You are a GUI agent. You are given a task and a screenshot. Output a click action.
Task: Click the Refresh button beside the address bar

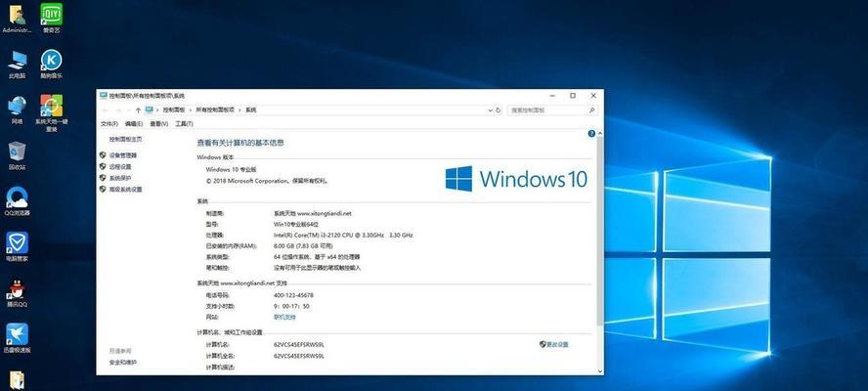pos(498,110)
